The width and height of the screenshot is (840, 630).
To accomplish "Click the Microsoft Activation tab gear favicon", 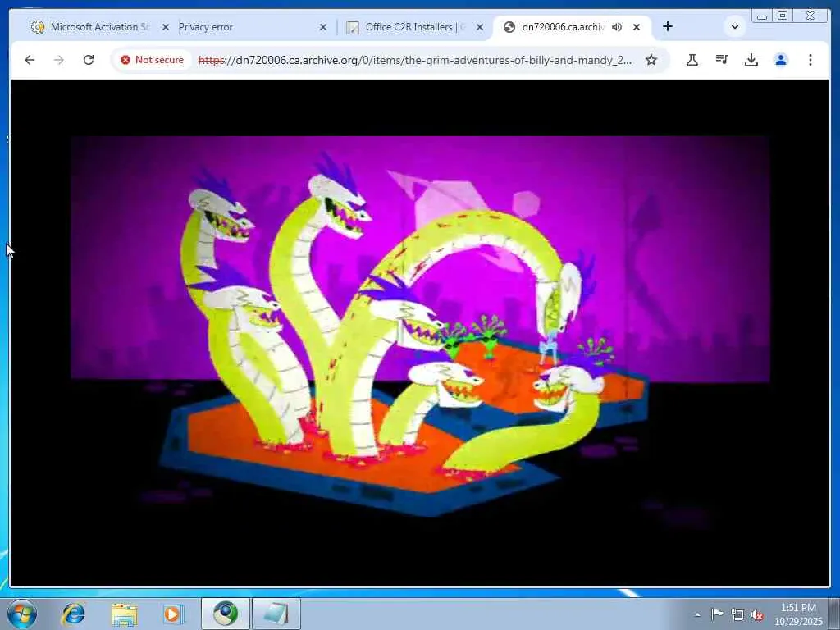I will (38, 27).
